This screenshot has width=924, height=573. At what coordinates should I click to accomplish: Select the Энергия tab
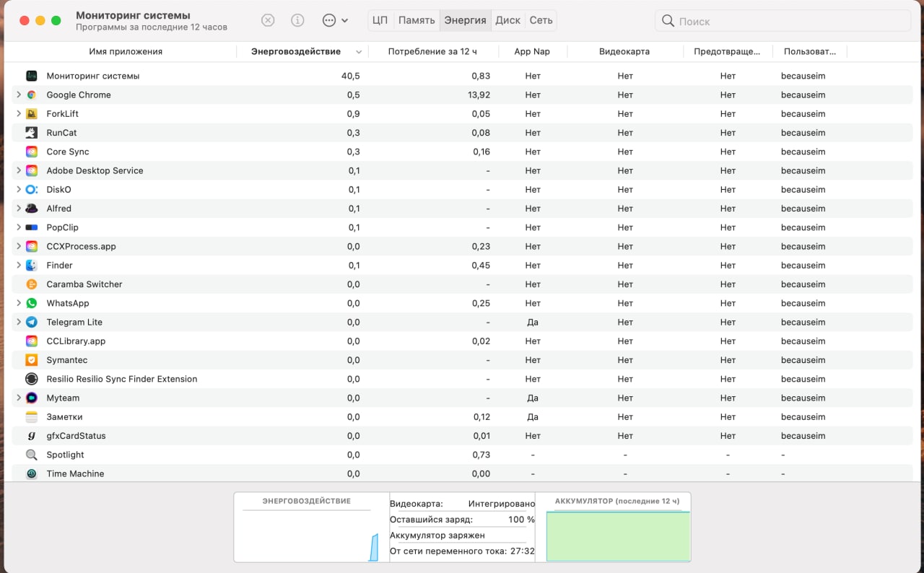465,20
